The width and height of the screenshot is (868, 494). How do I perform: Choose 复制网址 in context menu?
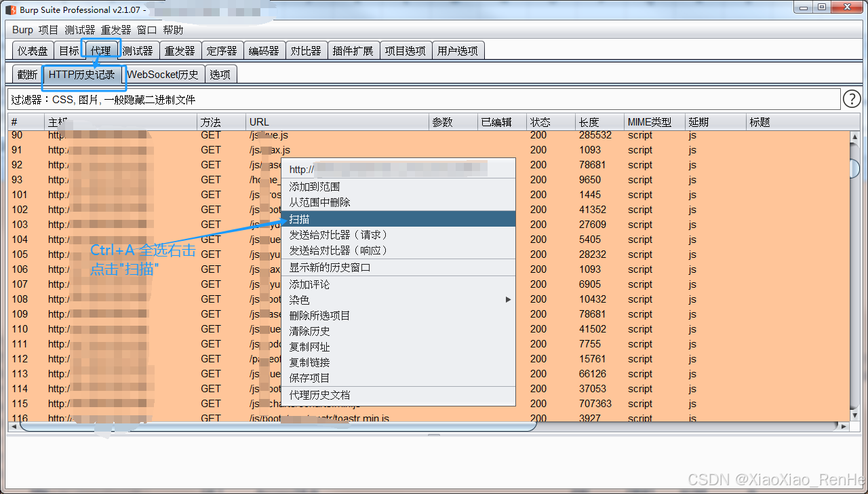point(399,347)
